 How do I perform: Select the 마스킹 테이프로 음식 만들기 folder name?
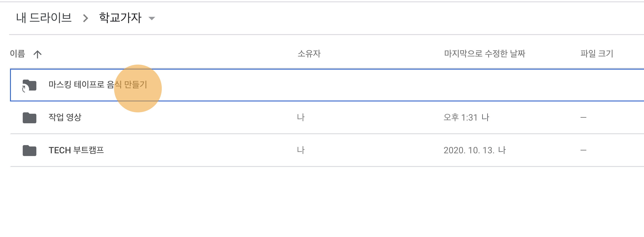(x=98, y=85)
